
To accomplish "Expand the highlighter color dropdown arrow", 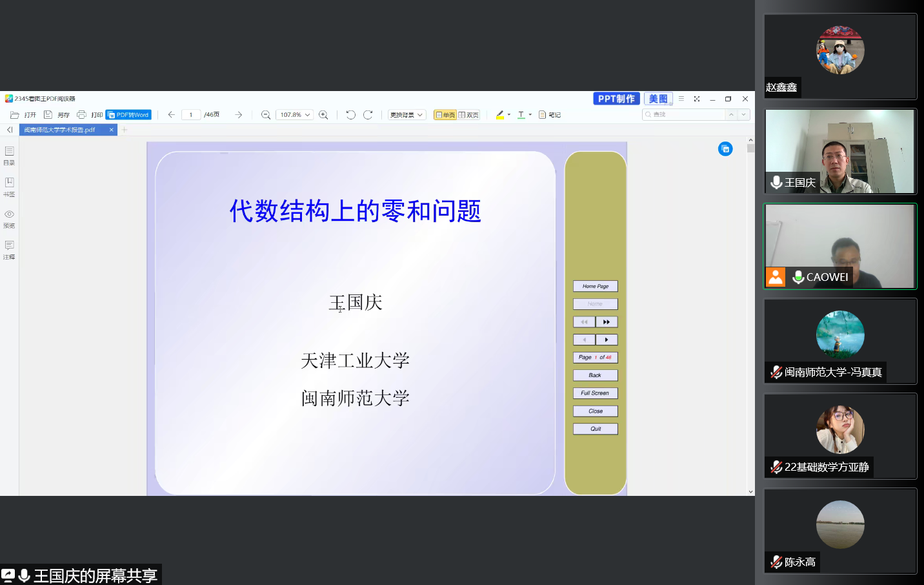I will pyautogui.click(x=509, y=115).
